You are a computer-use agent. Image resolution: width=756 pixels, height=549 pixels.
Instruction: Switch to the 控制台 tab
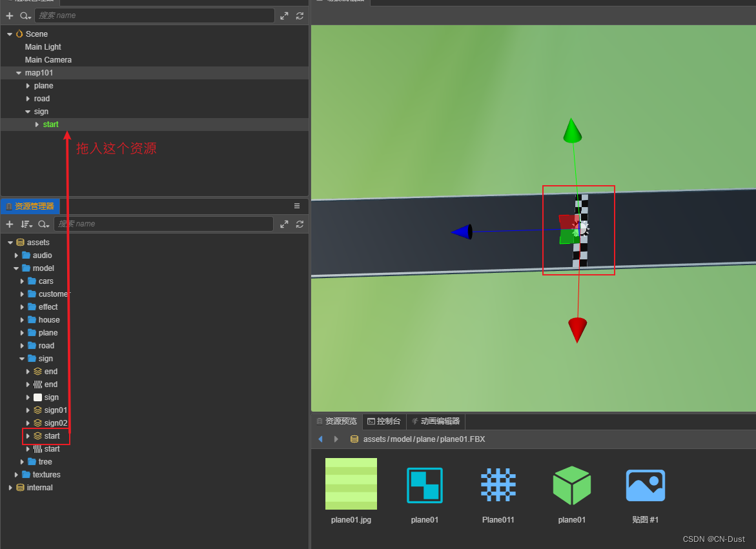(383, 421)
